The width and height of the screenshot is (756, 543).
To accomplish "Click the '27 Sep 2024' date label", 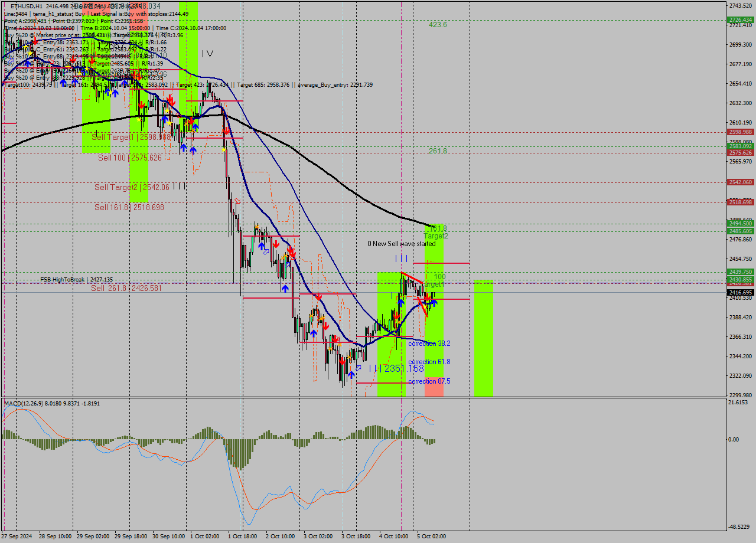I will point(18,537).
